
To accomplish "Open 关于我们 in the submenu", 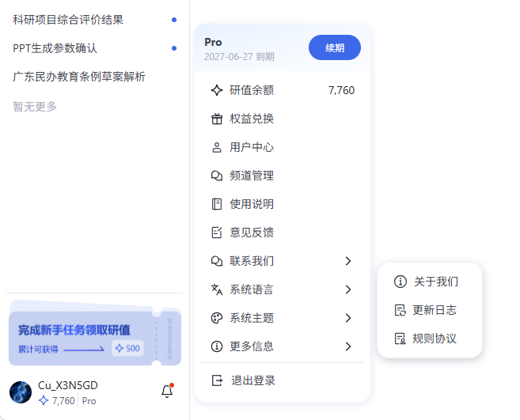I will (x=430, y=282).
